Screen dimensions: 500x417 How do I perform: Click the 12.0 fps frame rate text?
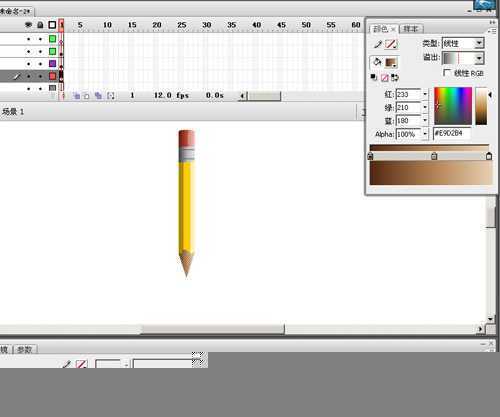[171, 95]
